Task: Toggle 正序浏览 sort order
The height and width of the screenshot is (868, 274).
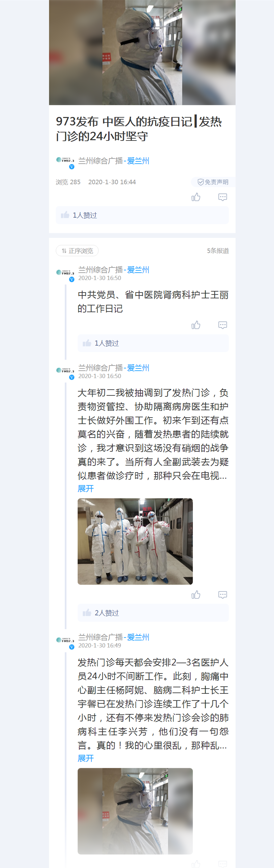Action: click(x=77, y=251)
